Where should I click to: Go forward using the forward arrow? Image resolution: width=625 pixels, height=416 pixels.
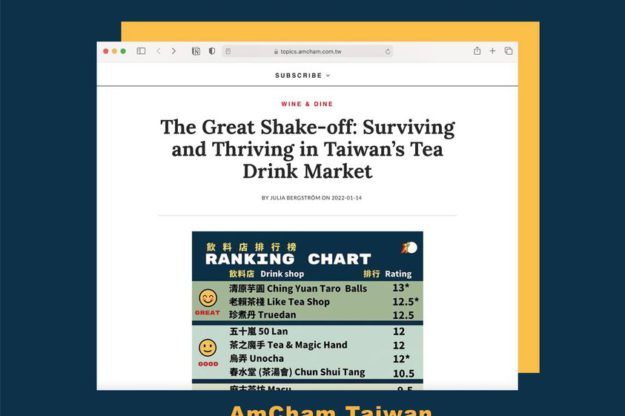click(173, 51)
